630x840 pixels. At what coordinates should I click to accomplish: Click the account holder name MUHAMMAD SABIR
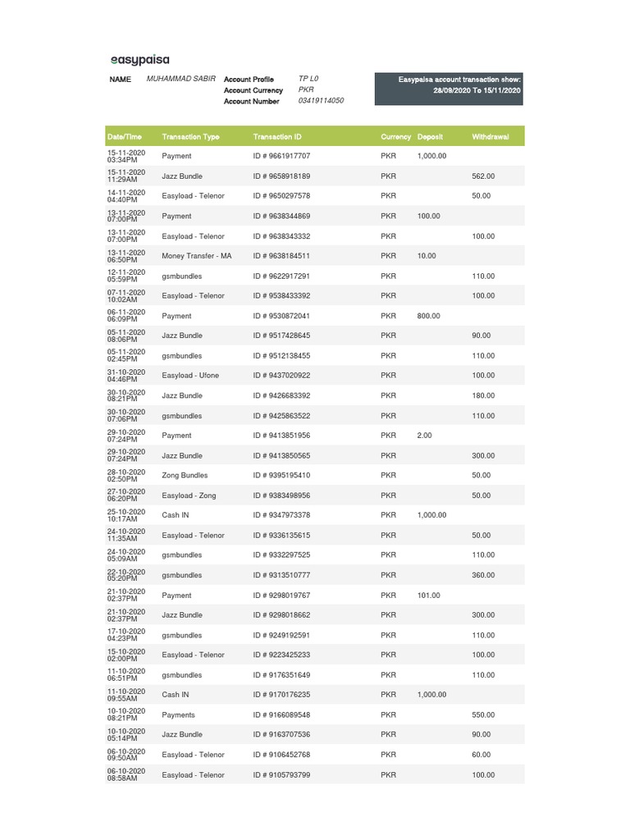pyautogui.click(x=181, y=79)
